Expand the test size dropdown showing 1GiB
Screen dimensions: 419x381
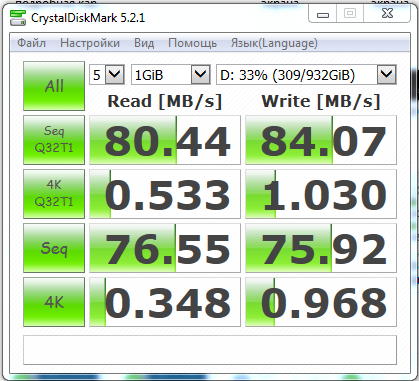point(171,74)
